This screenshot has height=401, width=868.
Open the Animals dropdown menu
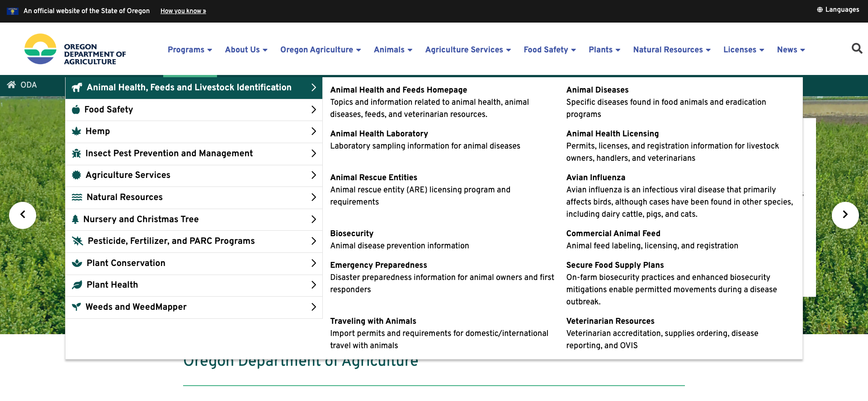coord(393,50)
